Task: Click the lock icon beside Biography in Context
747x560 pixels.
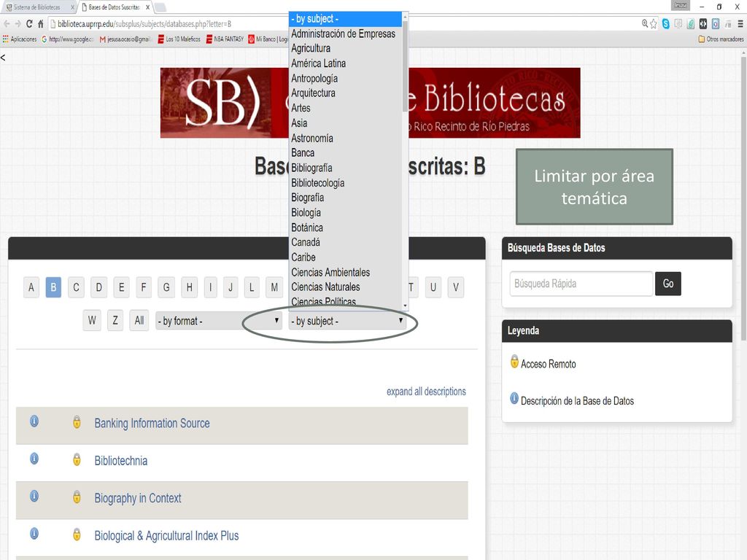Action: click(x=77, y=497)
